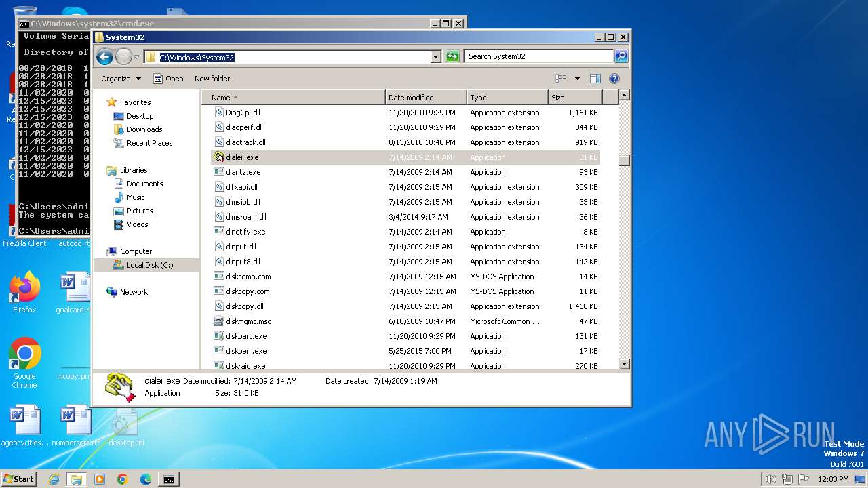The width and height of the screenshot is (868, 488).
Task: Select the goalcard document on desktop
Action: coord(73,293)
